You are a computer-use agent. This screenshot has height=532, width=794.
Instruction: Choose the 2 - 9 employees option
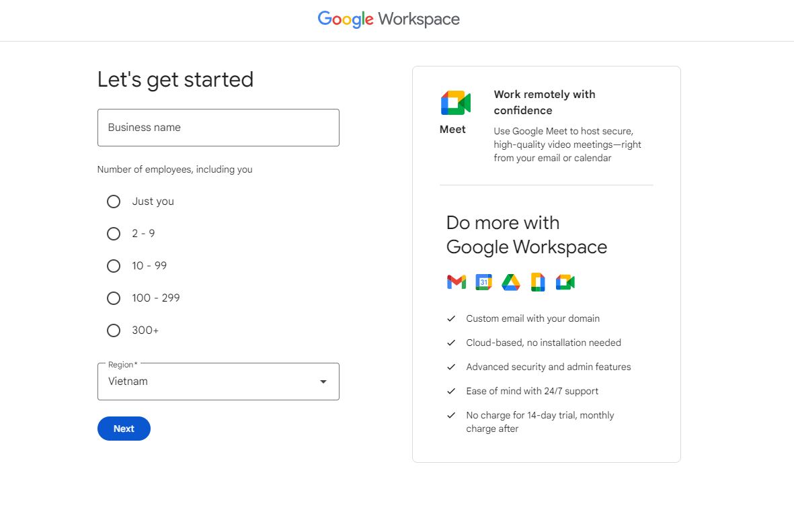point(114,234)
